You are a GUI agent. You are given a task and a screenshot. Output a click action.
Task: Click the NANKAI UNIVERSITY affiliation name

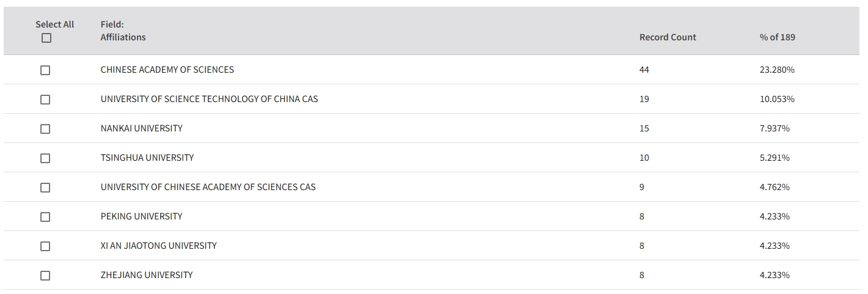point(142,128)
